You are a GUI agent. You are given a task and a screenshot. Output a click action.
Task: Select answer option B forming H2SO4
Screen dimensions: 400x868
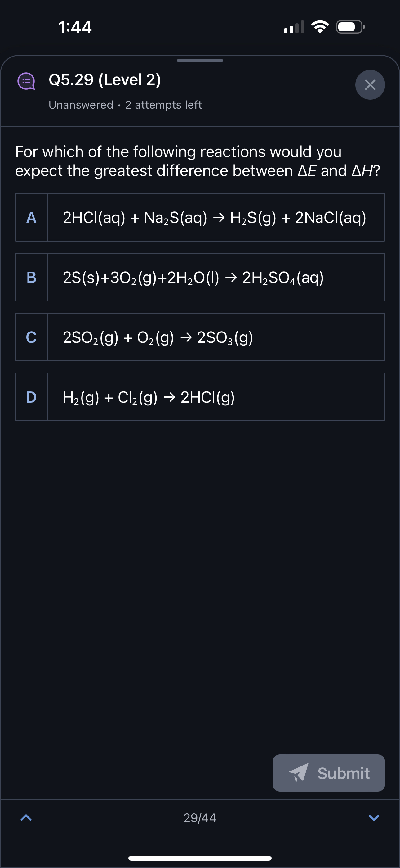[200, 277]
